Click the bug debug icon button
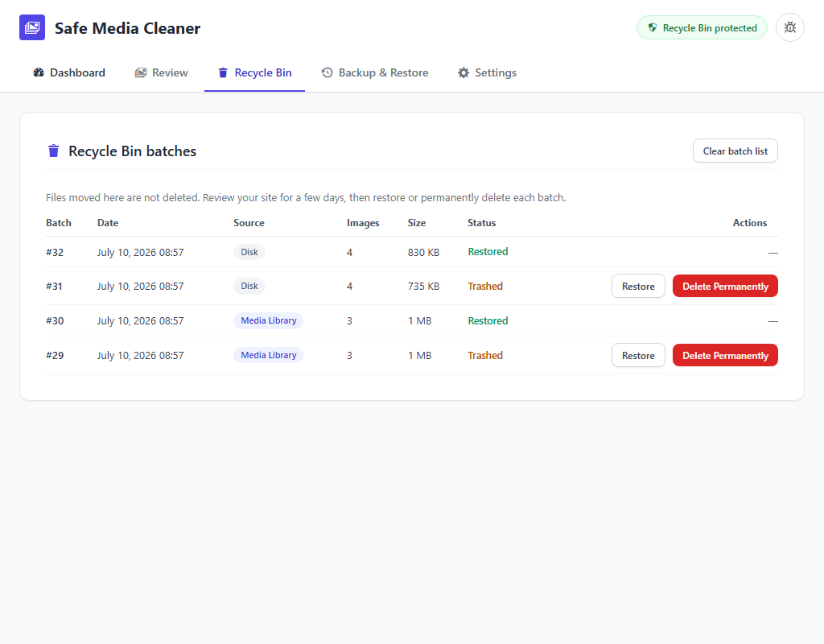 (x=790, y=27)
